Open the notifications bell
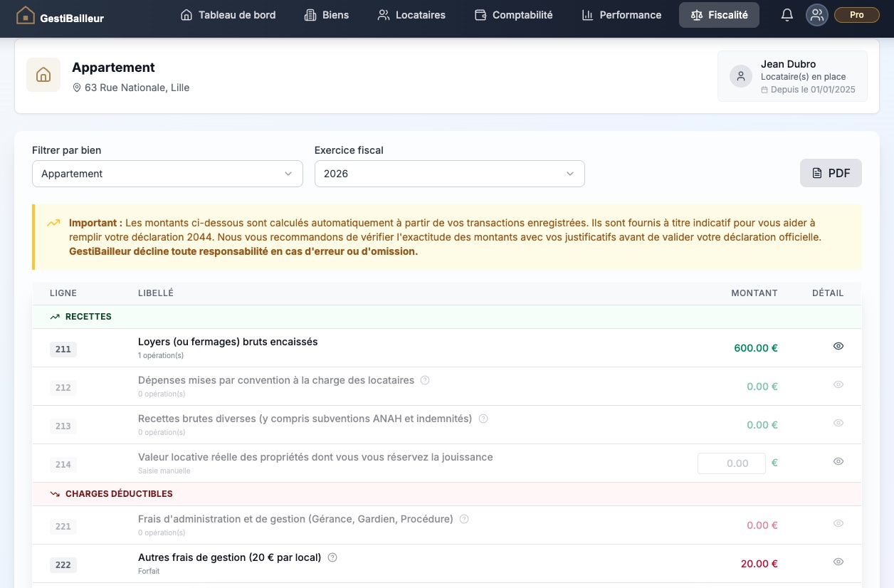This screenshot has width=894, height=588. (x=787, y=15)
